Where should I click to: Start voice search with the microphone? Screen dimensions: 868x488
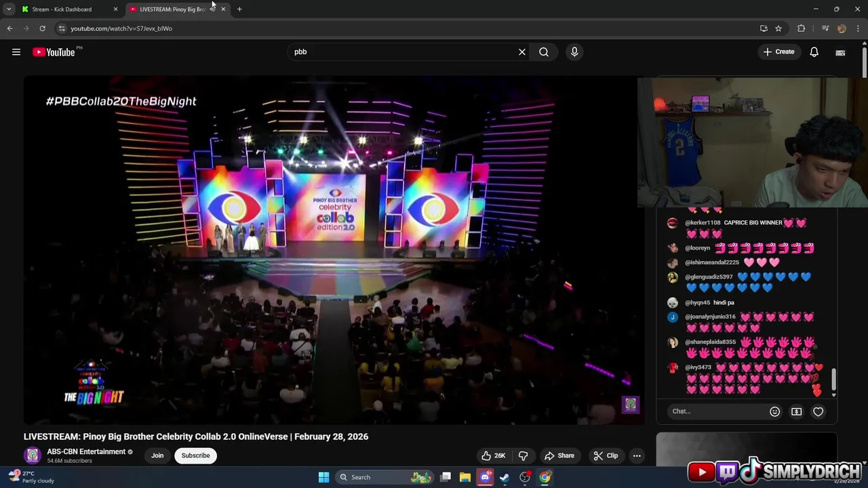pyautogui.click(x=574, y=52)
